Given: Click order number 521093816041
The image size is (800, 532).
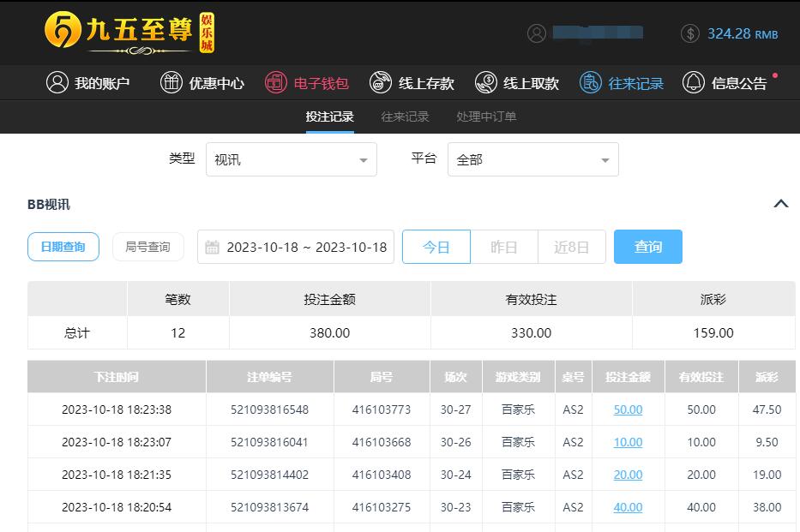Looking at the screenshot, I should pos(270,442).
